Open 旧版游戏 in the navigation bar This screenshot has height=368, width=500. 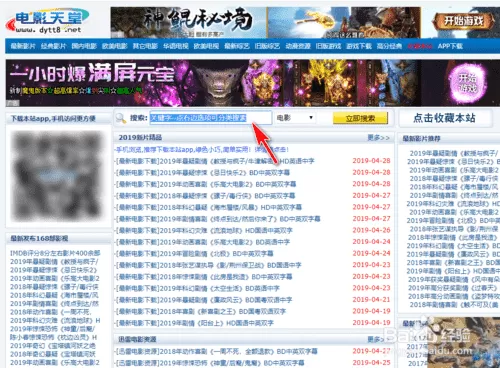[328, 46]
